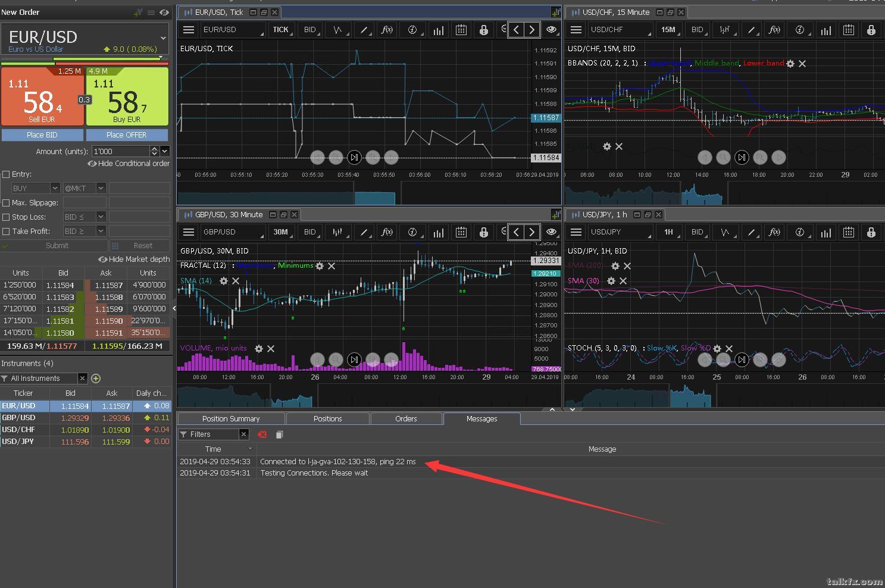
Task: Click the Amount (units) input field
Action: click(121, 152)
